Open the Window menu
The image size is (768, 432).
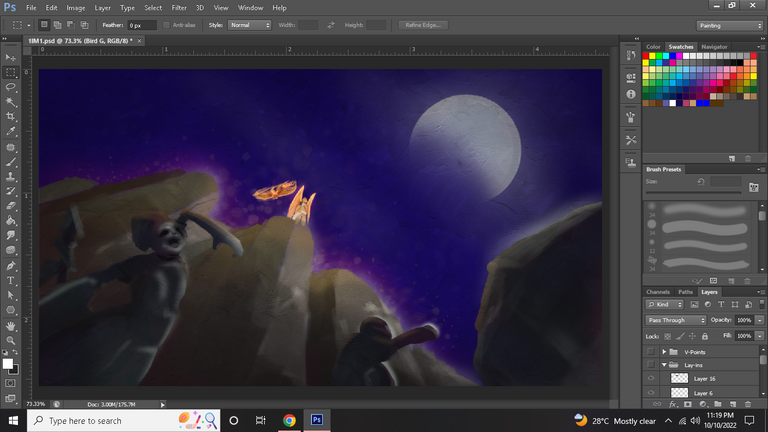(x=250, y=8)
